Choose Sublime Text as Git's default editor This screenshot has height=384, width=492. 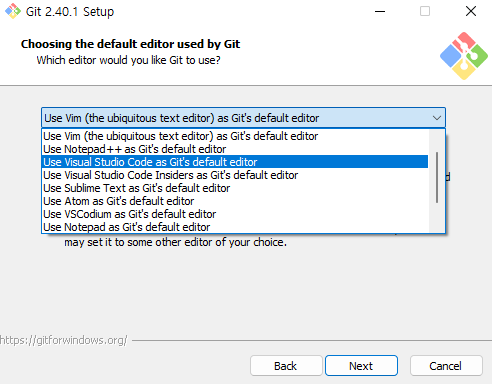coord(235,188)
